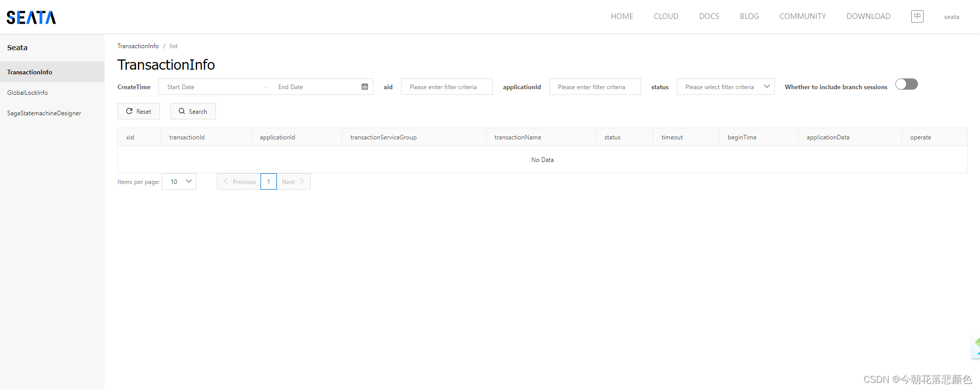Open the items per page dropdown
Viewport: 980px width, 389px height.
pos(179,181)
